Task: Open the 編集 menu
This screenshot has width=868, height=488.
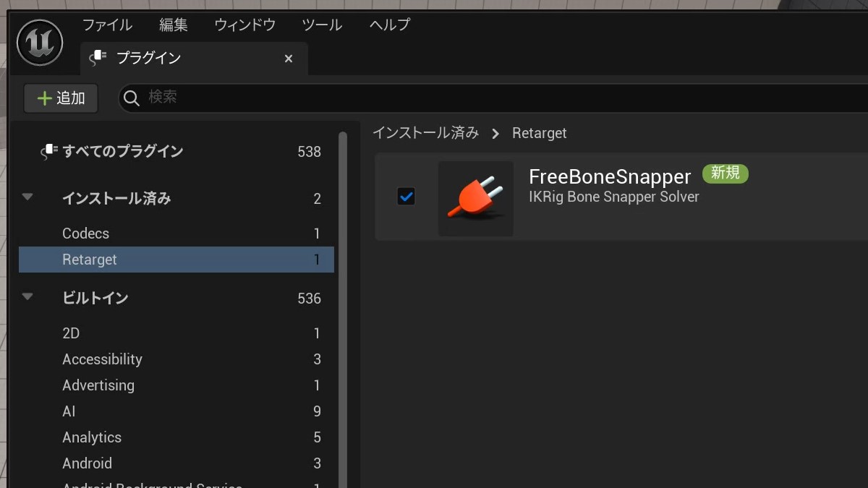Action: [x=174, y=25]
